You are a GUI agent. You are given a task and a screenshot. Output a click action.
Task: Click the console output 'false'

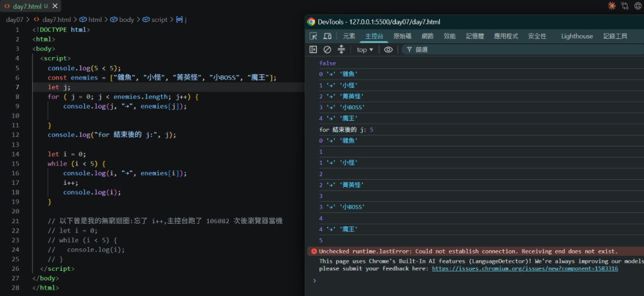coord(327,63)
